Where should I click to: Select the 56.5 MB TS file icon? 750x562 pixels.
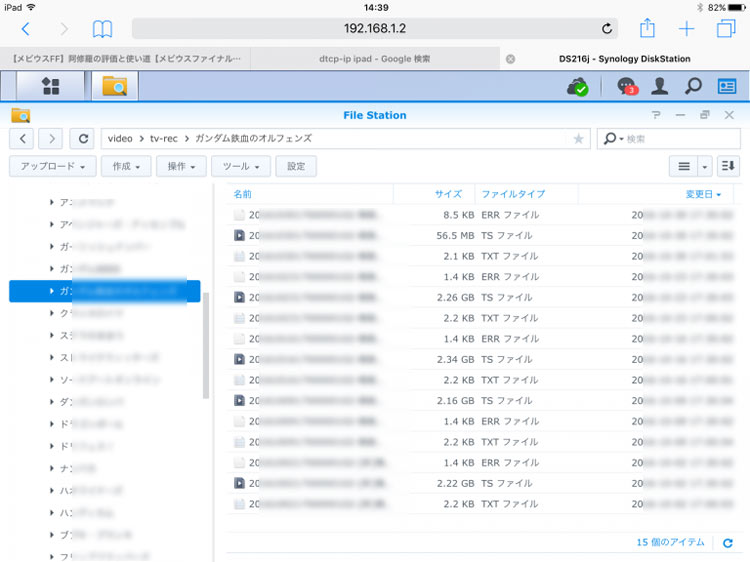point(239,235)
